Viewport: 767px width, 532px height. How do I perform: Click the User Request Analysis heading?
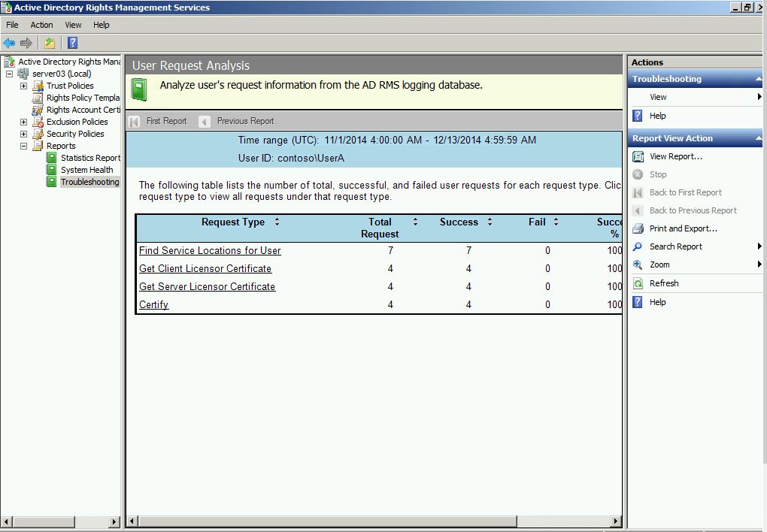tap(191, 65)
